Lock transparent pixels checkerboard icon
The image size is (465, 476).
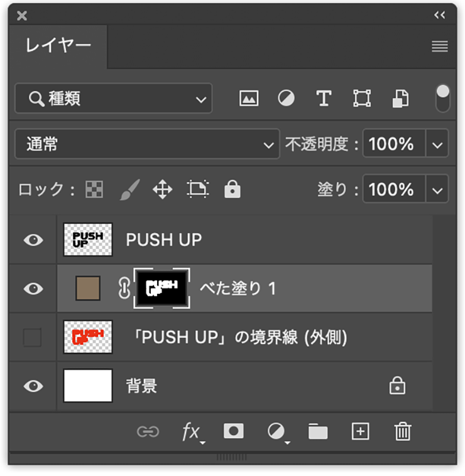[x=94, y=190]
